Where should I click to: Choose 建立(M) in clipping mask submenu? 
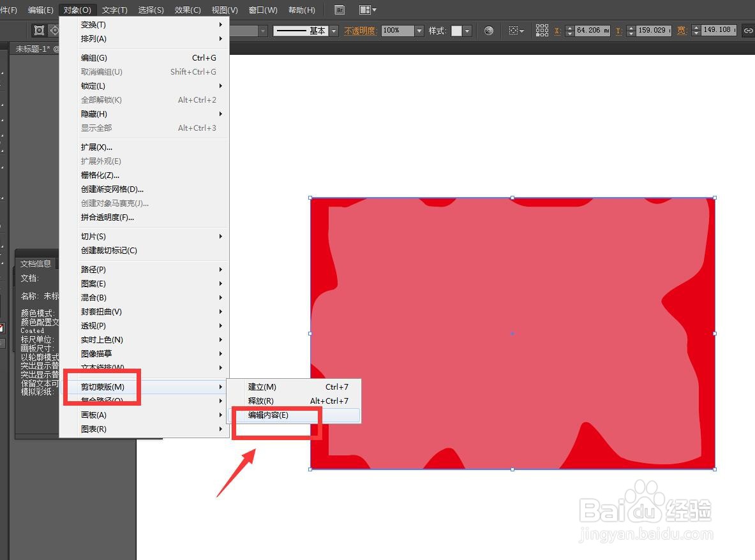294,387
